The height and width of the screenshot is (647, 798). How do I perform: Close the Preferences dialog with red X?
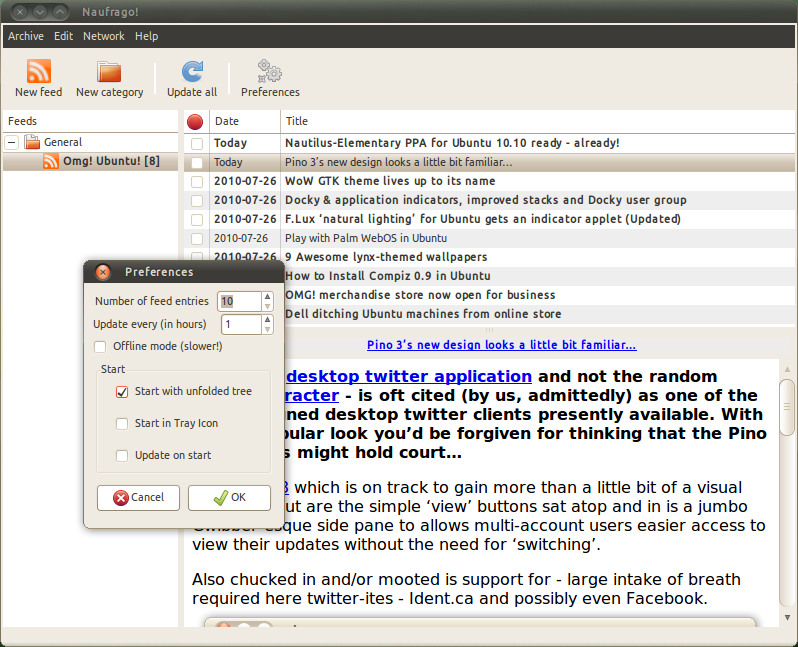coord(103,272)
